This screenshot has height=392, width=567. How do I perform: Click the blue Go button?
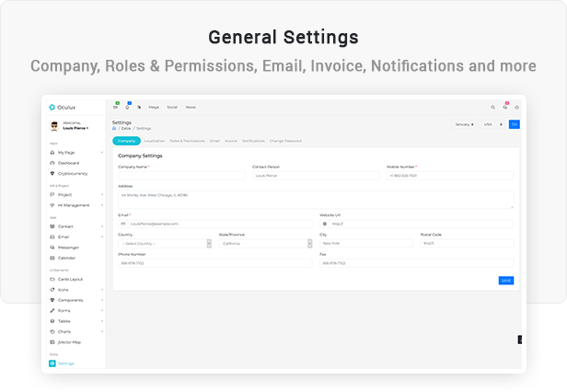coord(515,124)
